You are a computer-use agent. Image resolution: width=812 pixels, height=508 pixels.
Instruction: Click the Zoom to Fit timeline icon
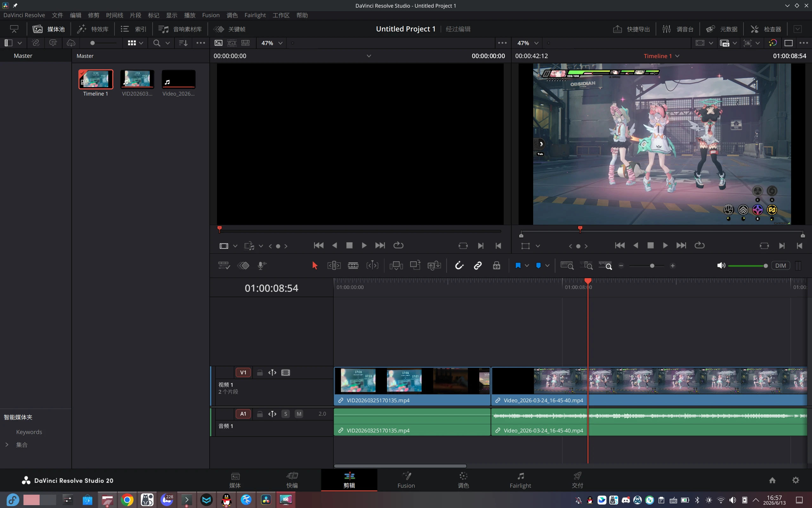pos(567,265)
